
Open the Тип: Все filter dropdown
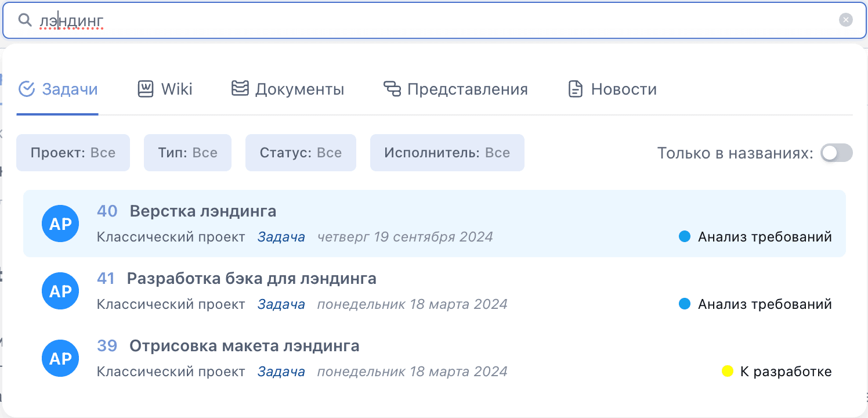point(187,153)
